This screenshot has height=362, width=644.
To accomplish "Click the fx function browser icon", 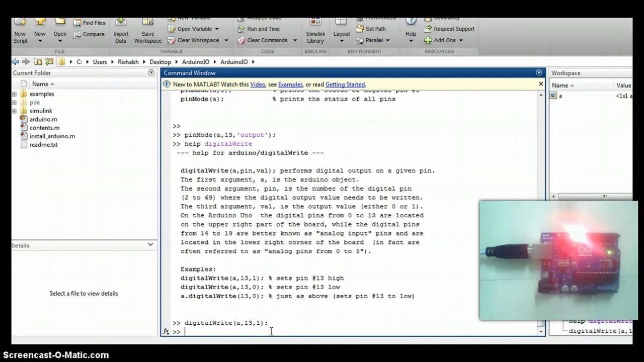I will click(x=166, y=331).
